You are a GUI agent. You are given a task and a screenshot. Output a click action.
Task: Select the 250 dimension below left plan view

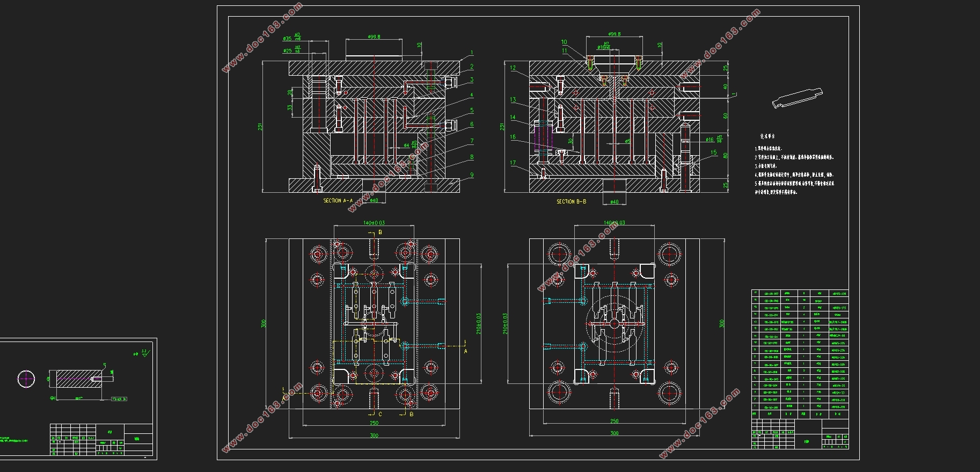[x=374, y=423]
